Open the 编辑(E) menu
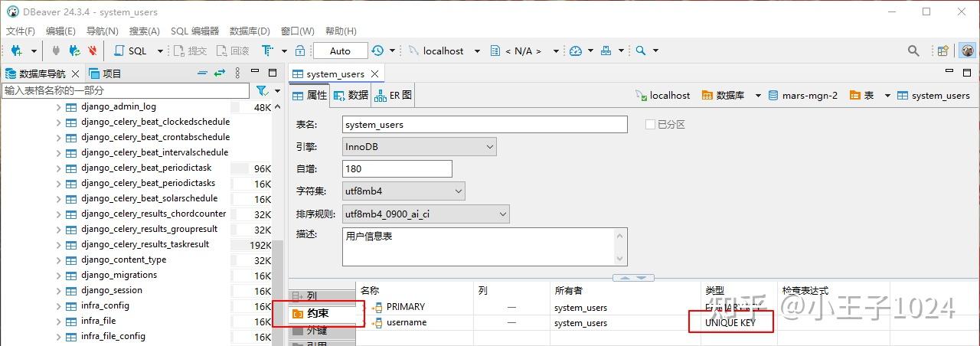The width and height of the screenshot is (980, 346). click(60, 31)
